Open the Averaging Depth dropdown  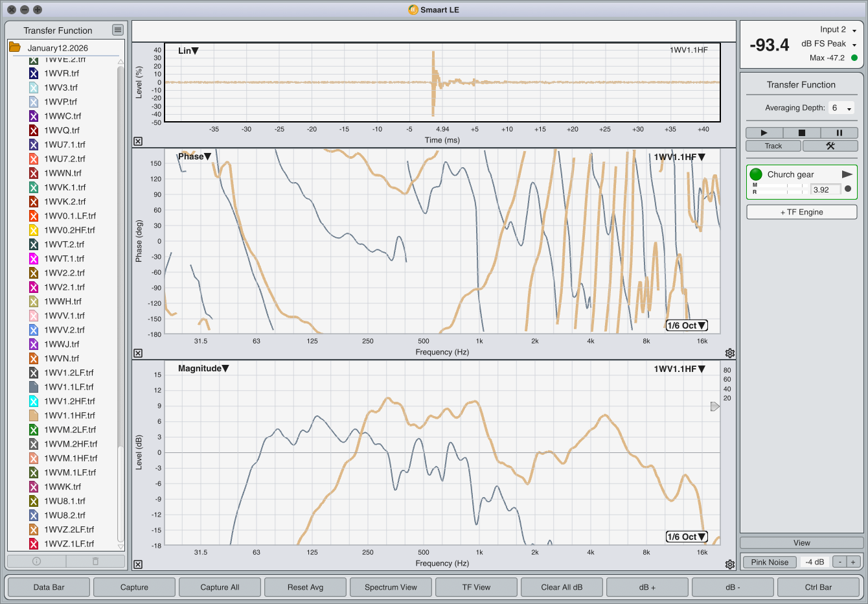(841, 108)
